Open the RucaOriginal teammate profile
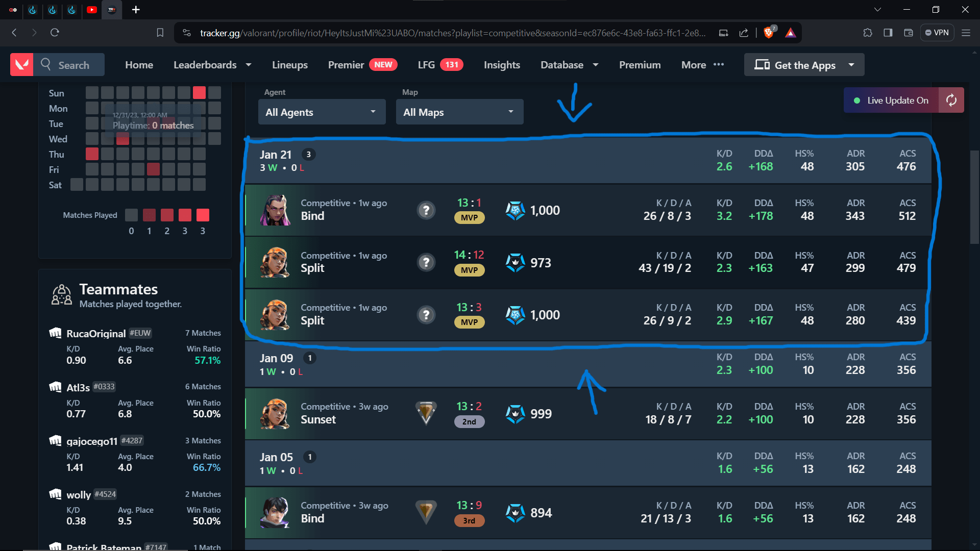This screenshot has width=980, height=551. tap(96, 334)
